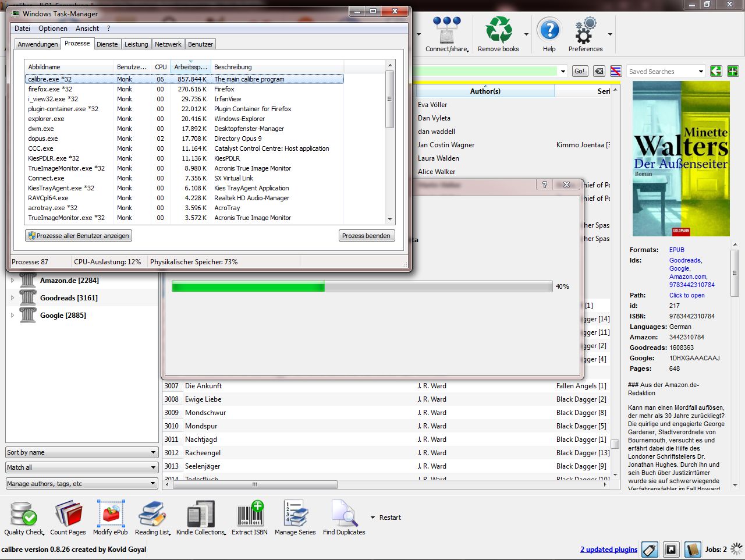
Task: Open the Datei menu in Task-Manager
Action: tap(22, 28)
